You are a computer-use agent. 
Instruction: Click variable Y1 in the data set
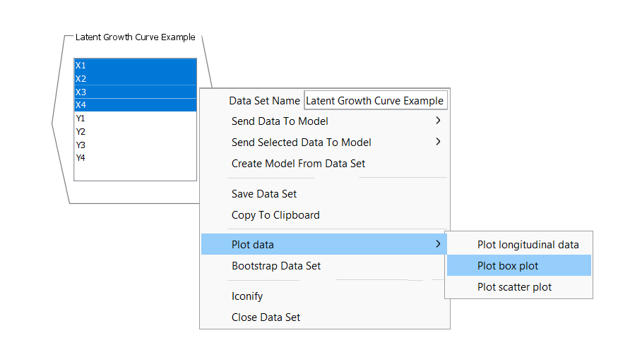click(x=134, y=118)
